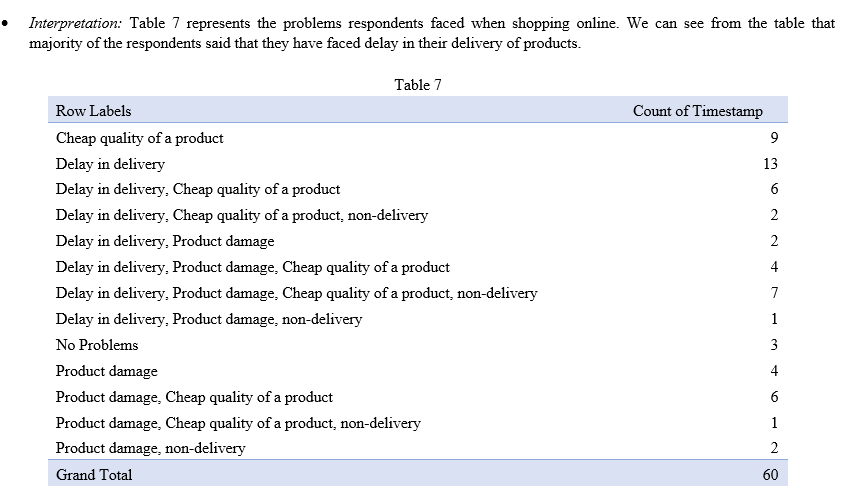Click the grand total value 60
The width and height of the screenshot is (843, 494).
coord(770,475)
